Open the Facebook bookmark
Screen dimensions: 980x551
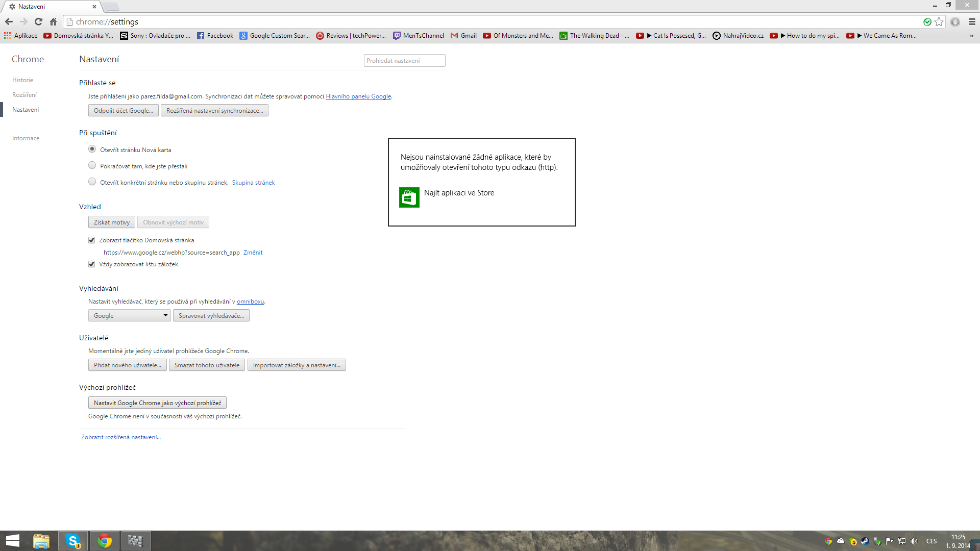(215, 36)
